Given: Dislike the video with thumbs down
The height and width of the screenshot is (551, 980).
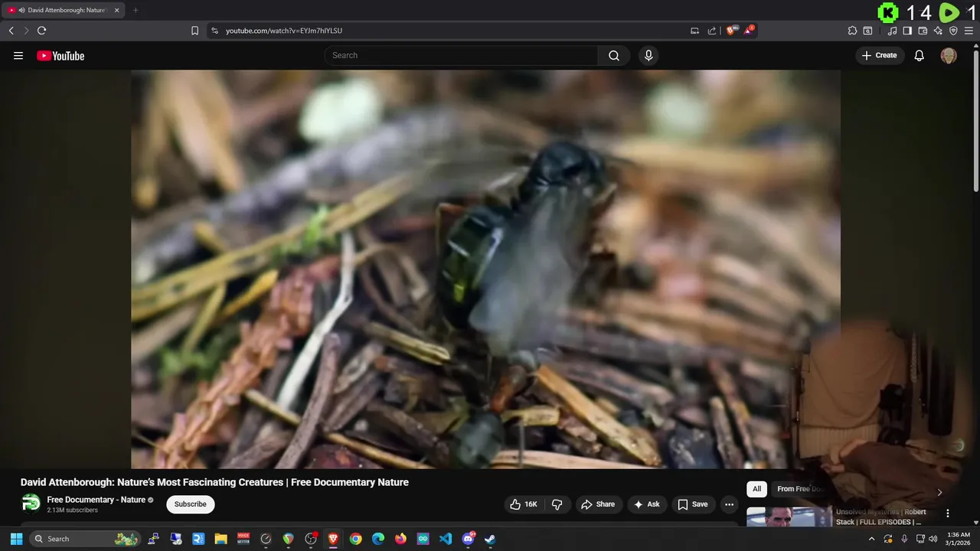Looking at the screenshot, I should 557,504.
